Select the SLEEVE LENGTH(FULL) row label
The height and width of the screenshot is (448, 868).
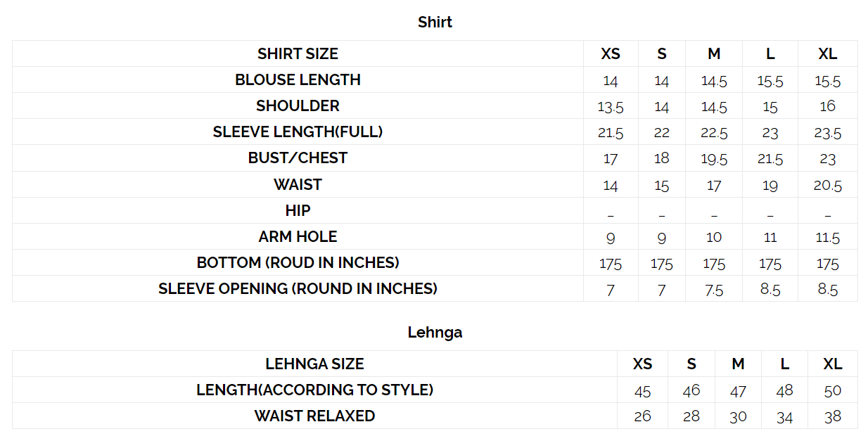click(298, 132)
